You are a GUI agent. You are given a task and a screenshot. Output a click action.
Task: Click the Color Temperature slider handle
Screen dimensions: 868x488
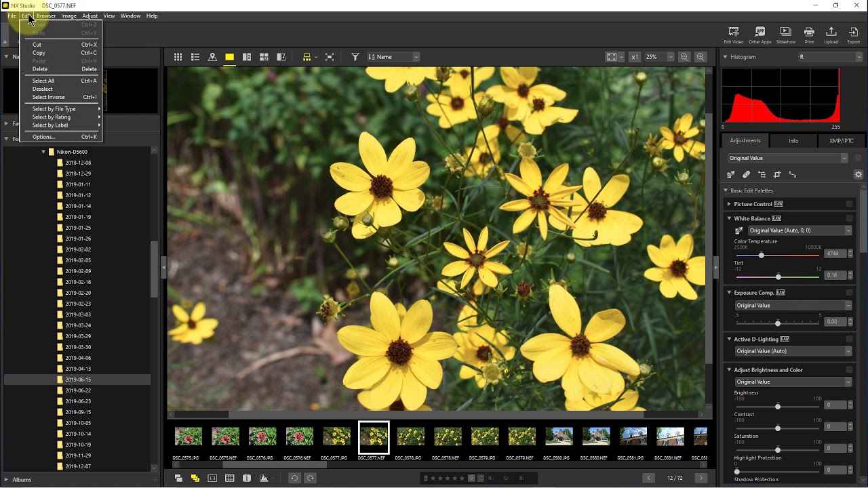tap(761, 255)
